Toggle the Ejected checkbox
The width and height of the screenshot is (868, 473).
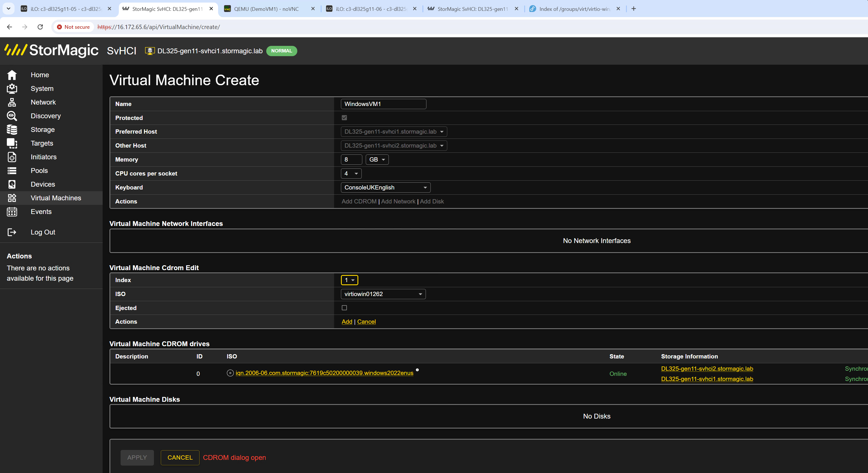(x=344, y=307)
